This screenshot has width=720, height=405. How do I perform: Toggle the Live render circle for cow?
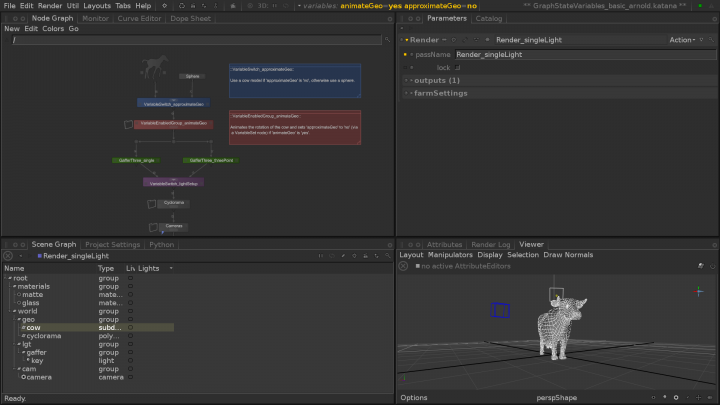(x=130, y=327)
